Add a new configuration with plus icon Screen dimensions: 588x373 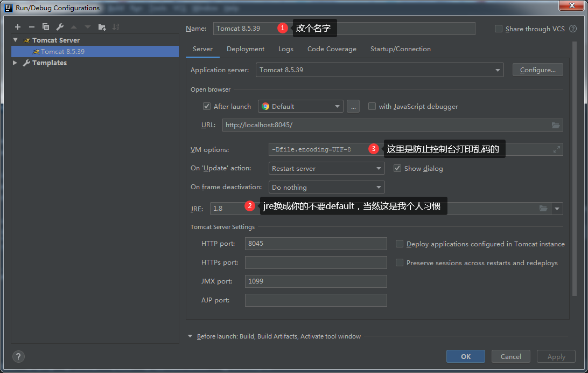[18, 27]
